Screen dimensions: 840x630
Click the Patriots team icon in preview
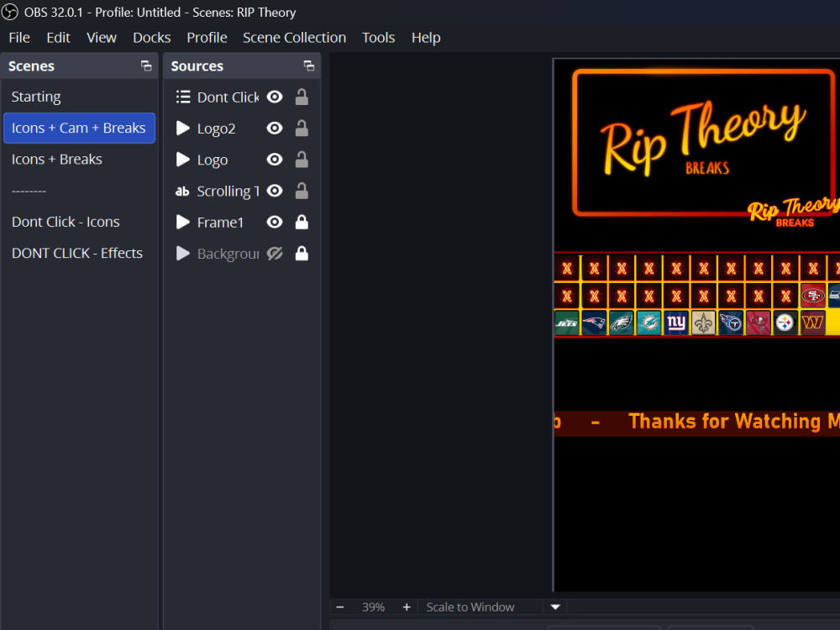[594, 323]
